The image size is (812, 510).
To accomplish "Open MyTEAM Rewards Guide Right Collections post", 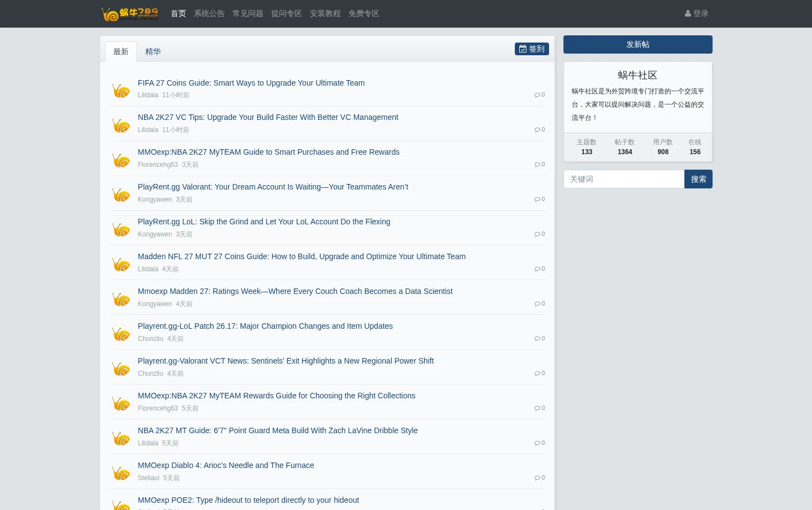I will point(277,396).
